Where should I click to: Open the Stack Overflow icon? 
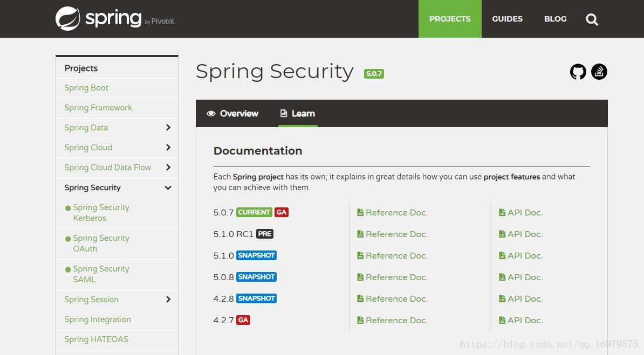pyautogui.click(x=599, y=72)
